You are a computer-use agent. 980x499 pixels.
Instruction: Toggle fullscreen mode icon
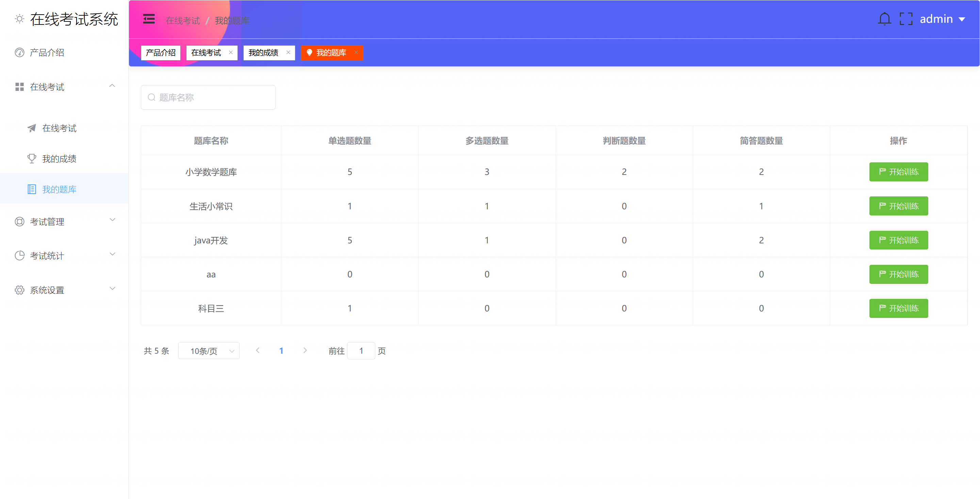coord(906,19)
